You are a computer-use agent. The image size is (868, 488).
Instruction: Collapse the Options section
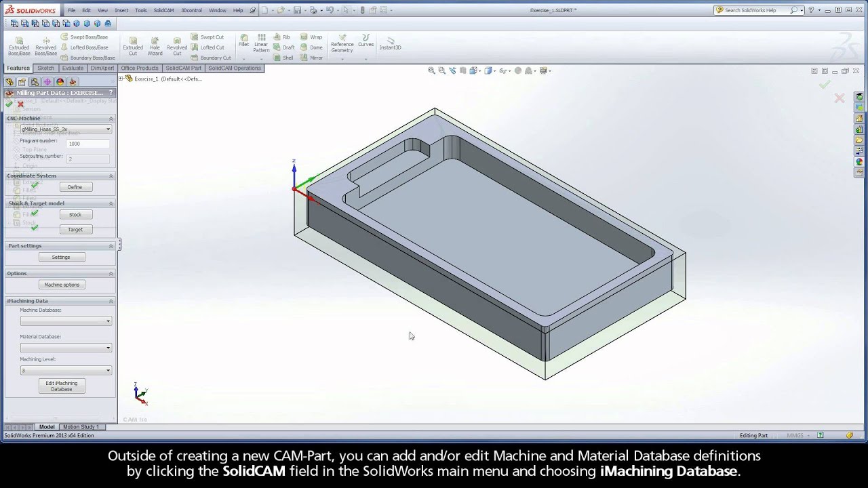(111, 274)
